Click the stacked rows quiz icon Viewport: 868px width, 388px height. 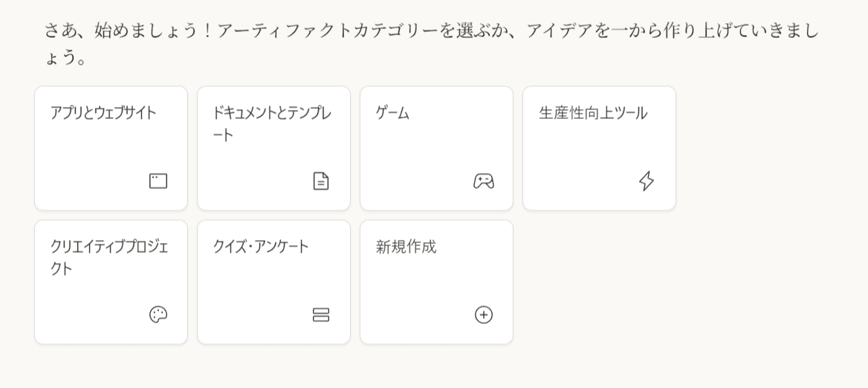[321, 314]
